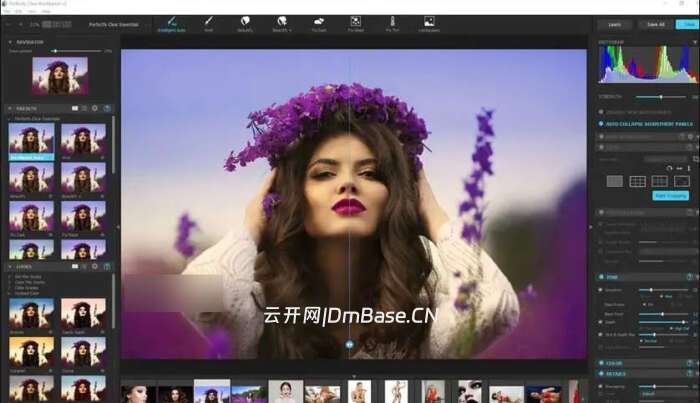
Task: Open Looks panel settings gear icon
Action: 95,266
